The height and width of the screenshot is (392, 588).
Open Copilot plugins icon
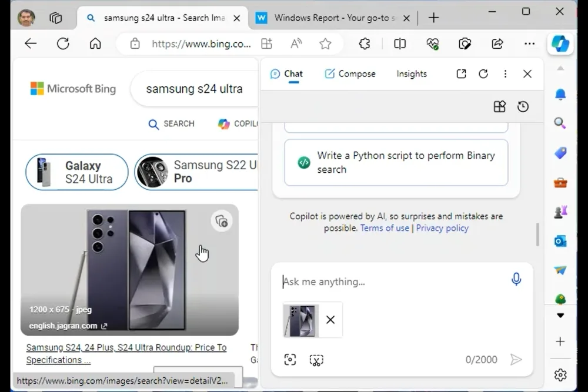[499, 107]
